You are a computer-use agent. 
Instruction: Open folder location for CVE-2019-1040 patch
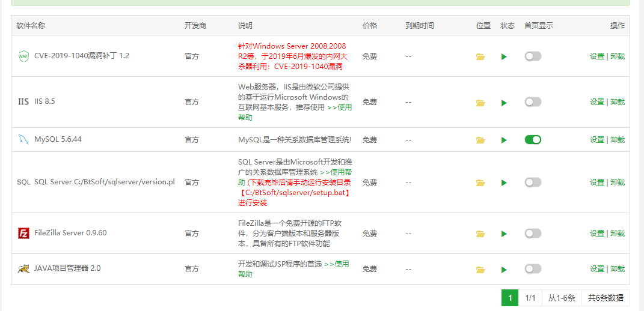[x=480, y=56]
